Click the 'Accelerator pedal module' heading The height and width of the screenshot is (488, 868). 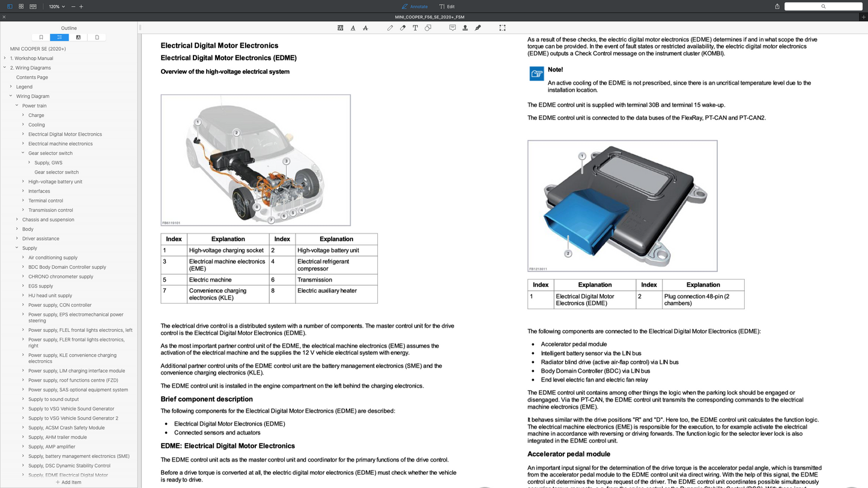(568, 454)
